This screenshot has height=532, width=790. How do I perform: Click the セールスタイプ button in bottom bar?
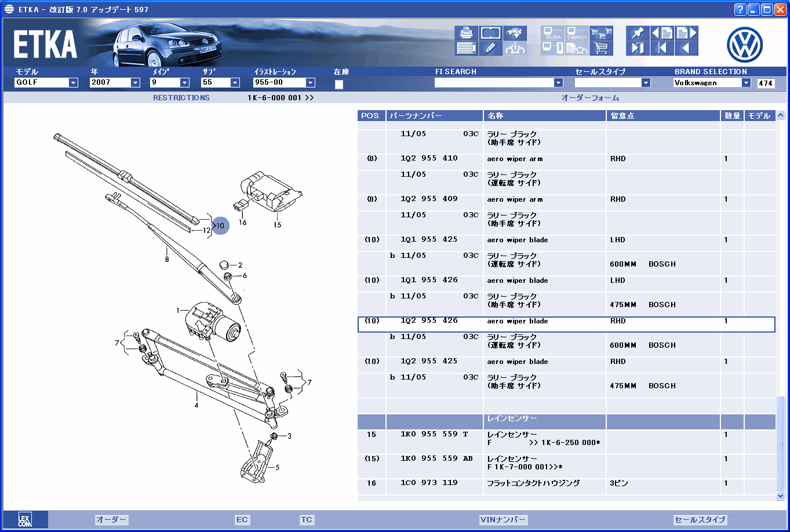click(x=700, y=520)
